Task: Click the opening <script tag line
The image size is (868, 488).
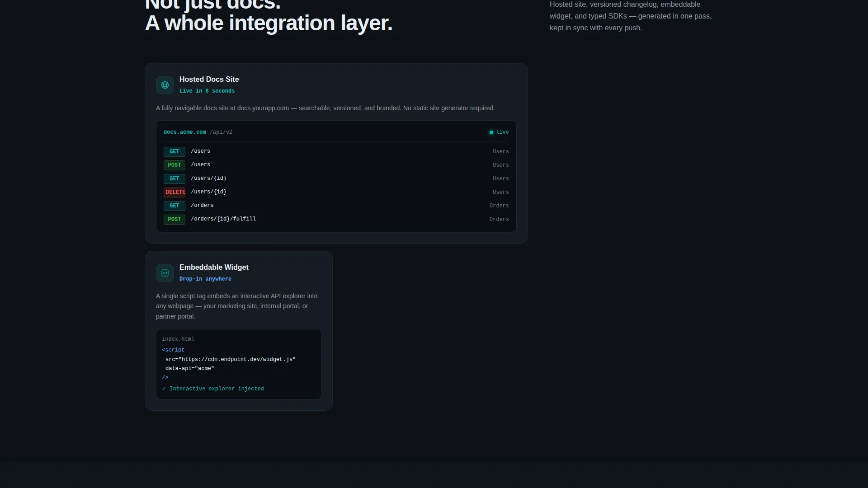Action: tap(173, 350)
